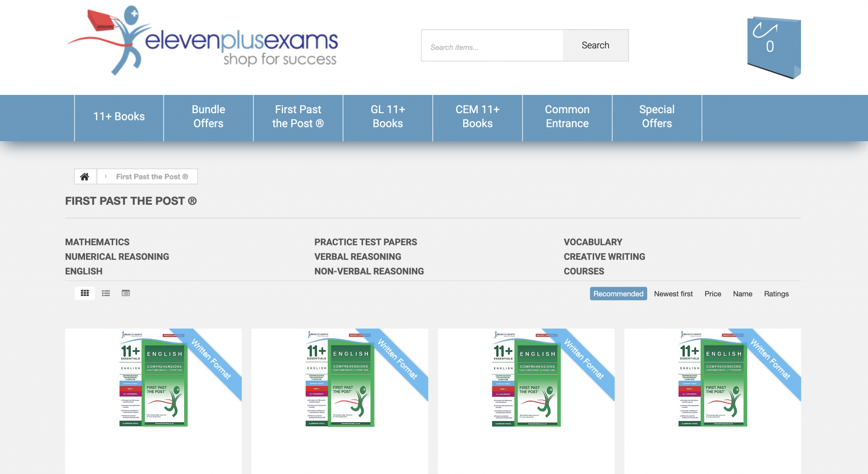Sort products by Ratings
868x474 pixels.
[776, 293]
